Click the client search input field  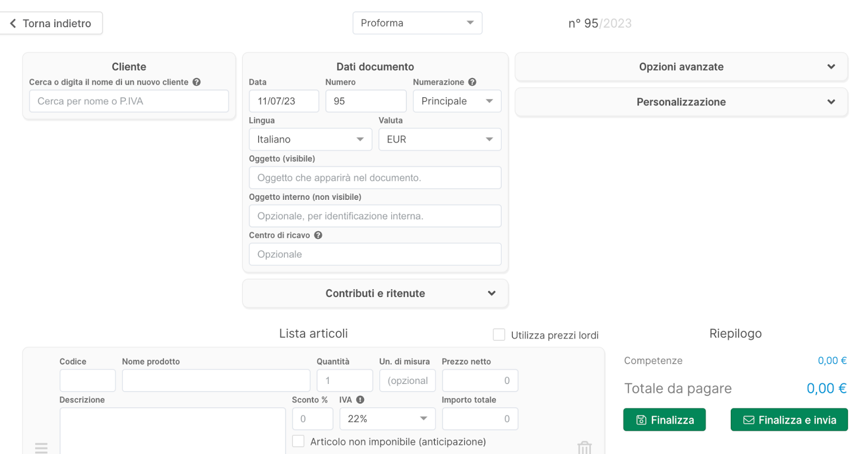click(x=129, y=101)
